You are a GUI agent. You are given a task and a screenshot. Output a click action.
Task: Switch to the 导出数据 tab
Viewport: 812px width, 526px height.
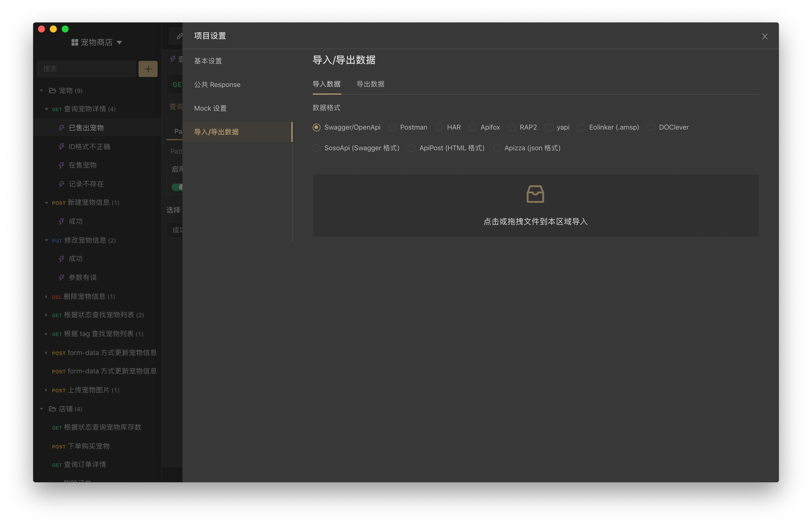[370, 84]
